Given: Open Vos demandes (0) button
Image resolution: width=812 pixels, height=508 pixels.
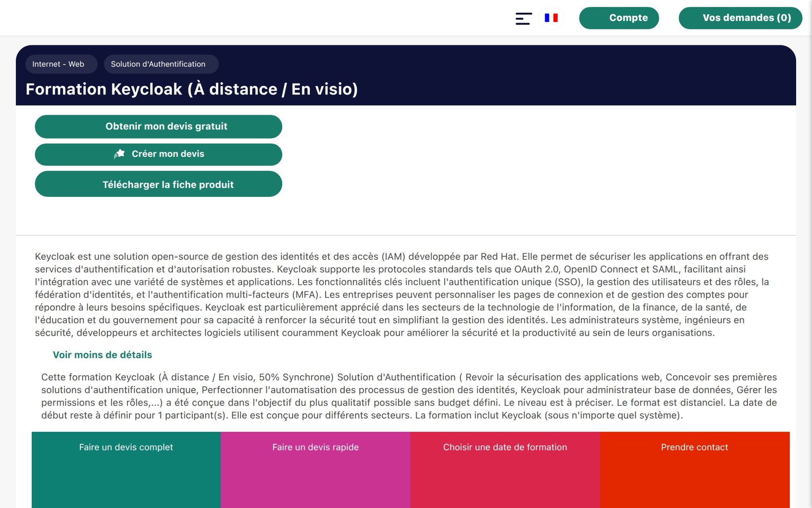Looking at the screenshot, I should click(740, 18).
